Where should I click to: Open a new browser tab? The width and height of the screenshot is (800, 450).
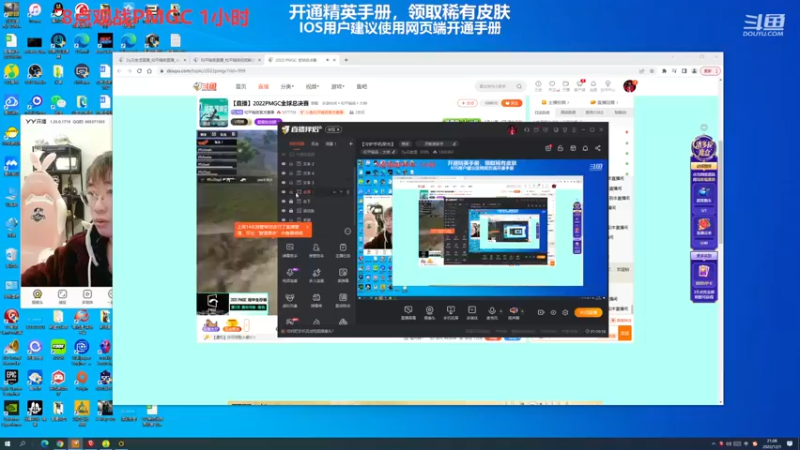(346, 60)
